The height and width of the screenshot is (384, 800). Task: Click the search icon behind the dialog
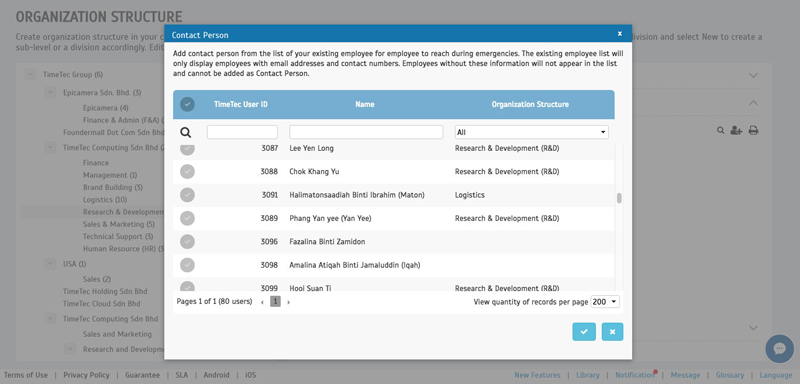coord(720,131)
